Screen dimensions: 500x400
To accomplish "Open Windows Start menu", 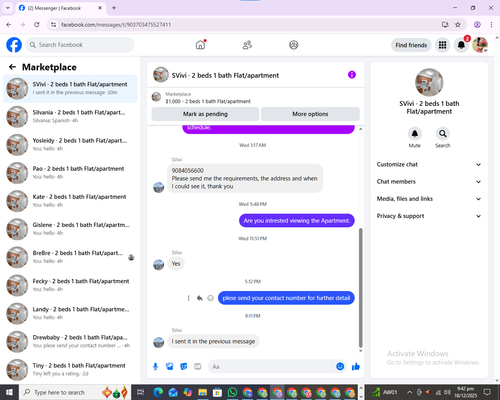I will tap(9, 392).
